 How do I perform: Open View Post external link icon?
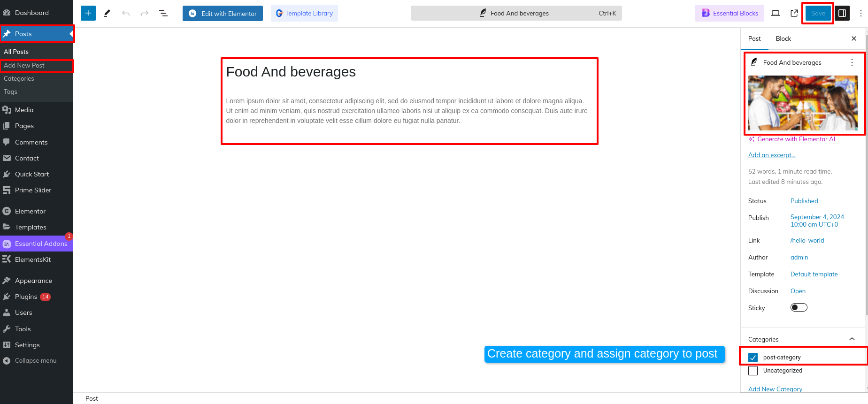[794, 13]
